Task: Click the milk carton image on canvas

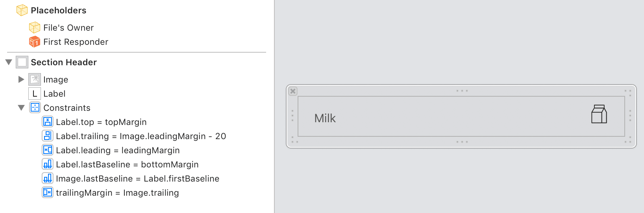Action: [599, 114]
